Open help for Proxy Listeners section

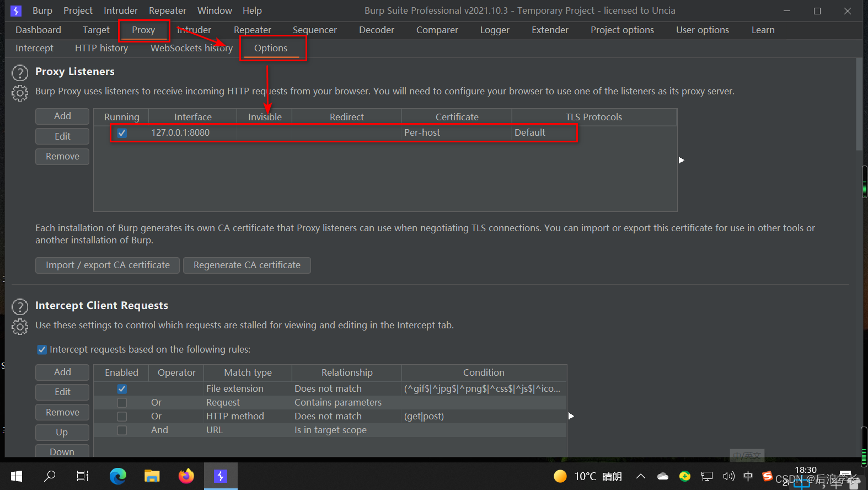(x=20, y=73)
